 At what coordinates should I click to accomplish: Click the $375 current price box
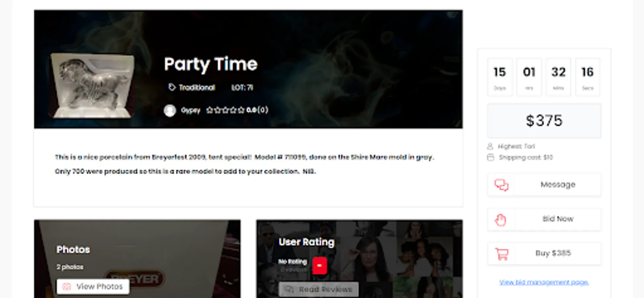tap(544, 121)
